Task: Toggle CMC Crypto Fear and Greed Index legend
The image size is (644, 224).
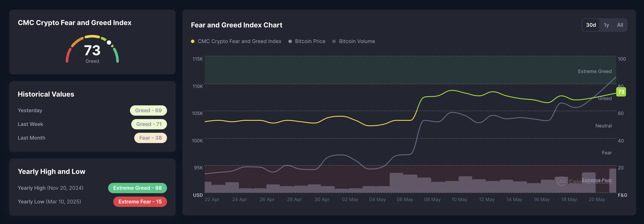Action: tap(236, 41)
